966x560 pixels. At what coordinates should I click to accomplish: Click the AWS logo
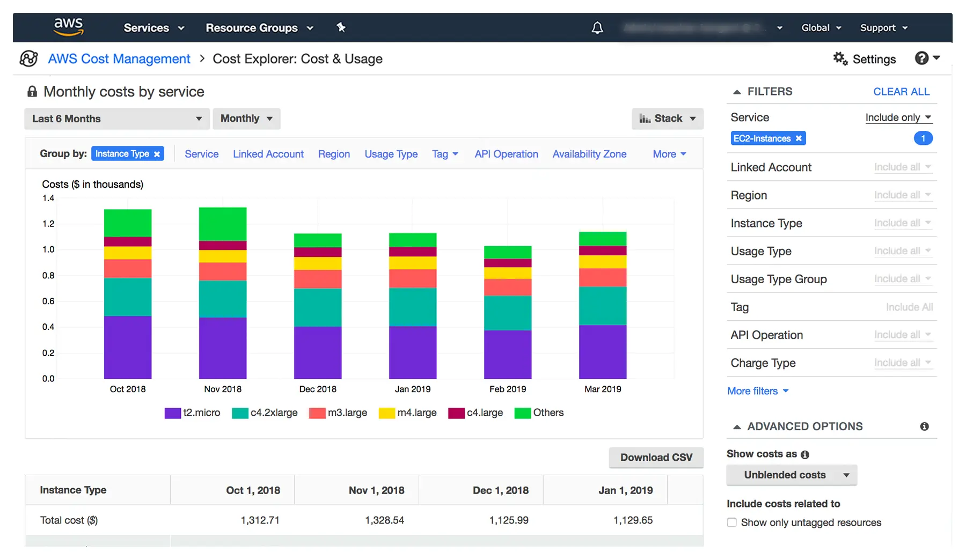(68, 26)
